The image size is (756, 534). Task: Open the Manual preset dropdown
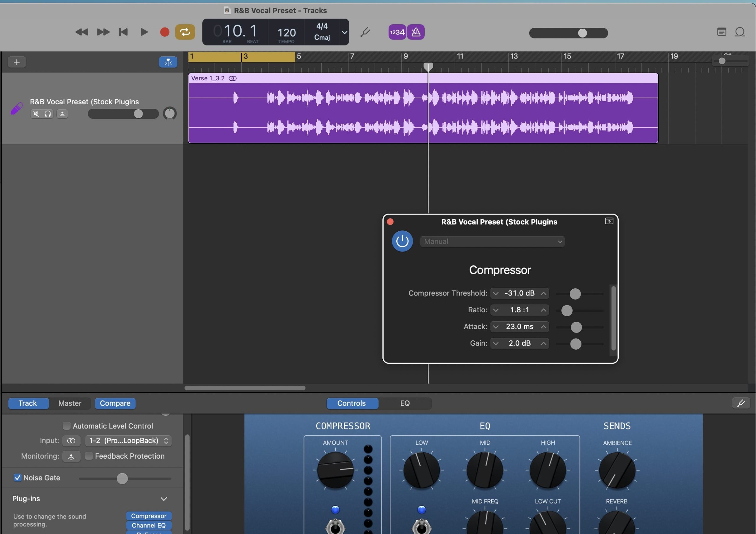(492, 241)
